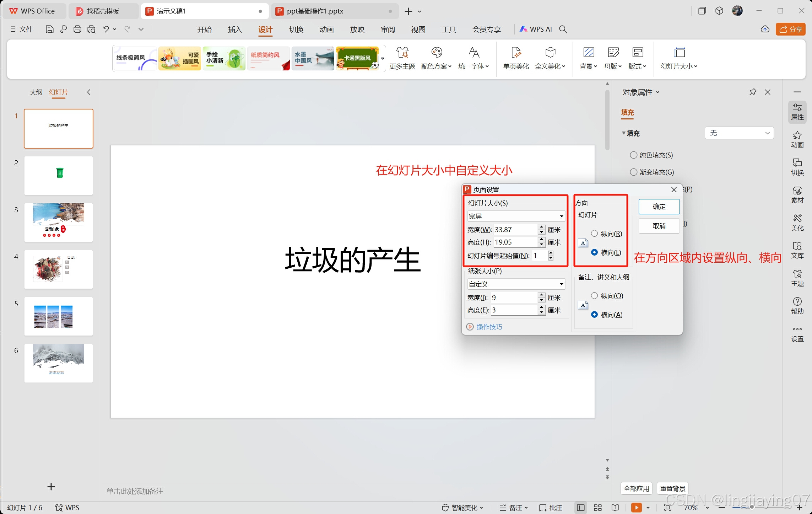Open the 操作技巧 tips link
The image size is (812, 514).
click(x=489, y=327)
